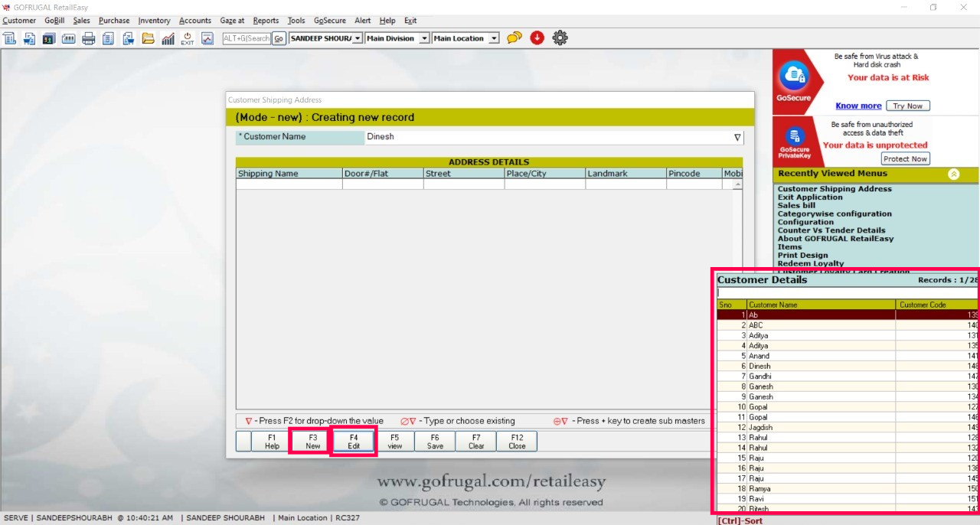This screenshot has height=525, width=980.
Task: Select customer Anand in the list
Action: coord(848,356)
